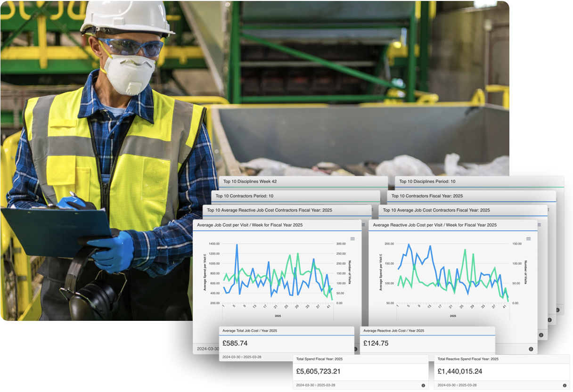Screen dimensions: 573x392
Task: Click the Total Reactive Spend card info icon
Action: (x=565, y=385)
